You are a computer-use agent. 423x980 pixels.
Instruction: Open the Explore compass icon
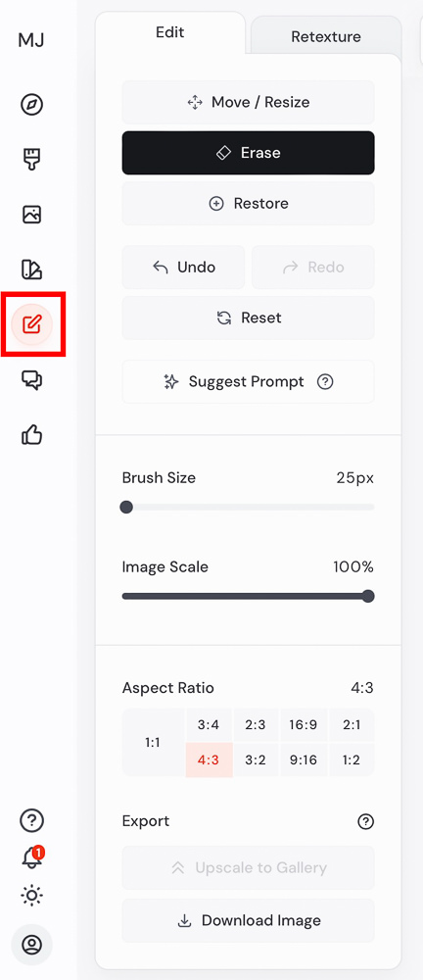tap(32, 105)
